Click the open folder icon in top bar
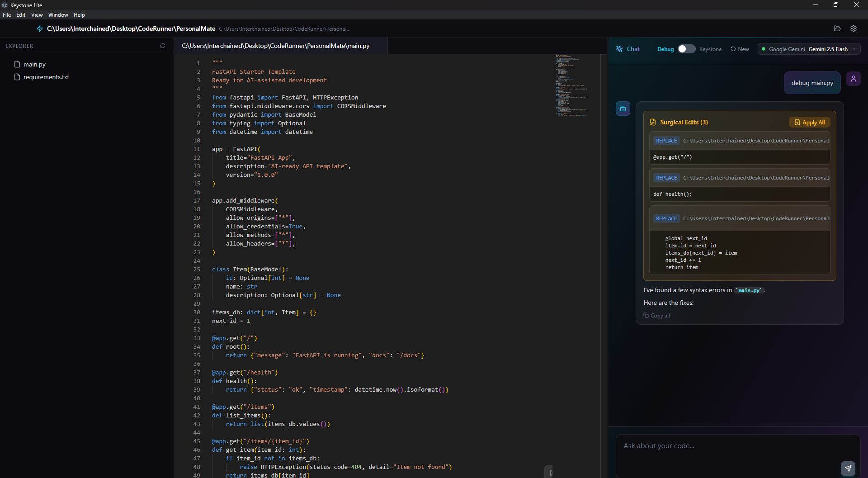This screenshot has height=478, width=868. tap(837, 28)
